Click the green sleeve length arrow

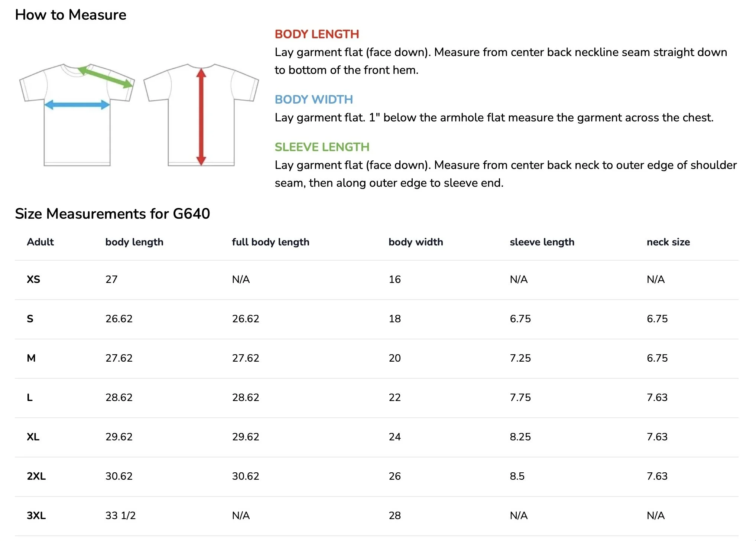click(106, 76)
